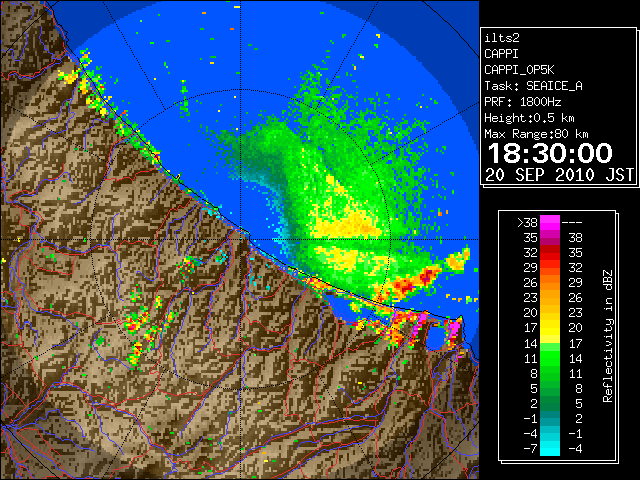Image resolution: width=640 pixels, height=480 pixels.
Task: Select the "CAPPI_0P5K" product label
Action: coord(519,70)
